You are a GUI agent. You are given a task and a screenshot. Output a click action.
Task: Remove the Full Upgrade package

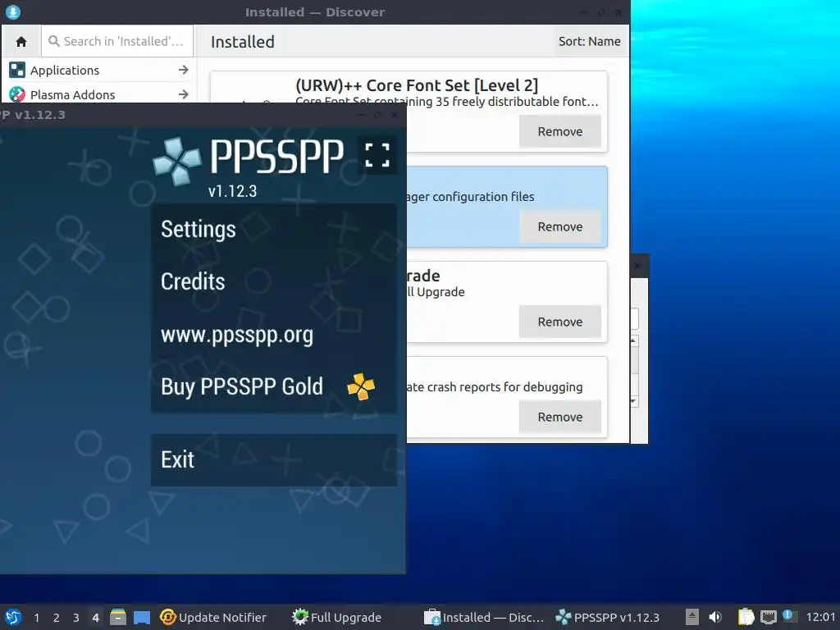pyautogui.click(x=559, y=322)
